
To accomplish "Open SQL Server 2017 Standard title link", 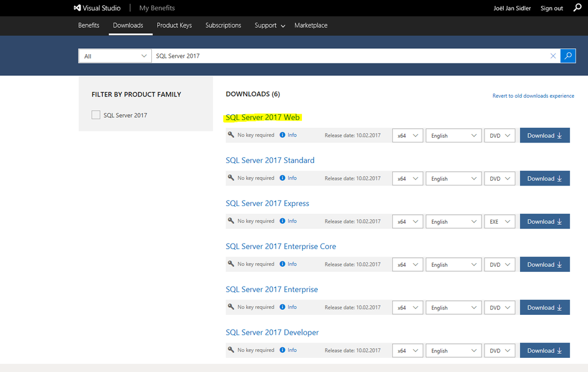I will (270, 161).
